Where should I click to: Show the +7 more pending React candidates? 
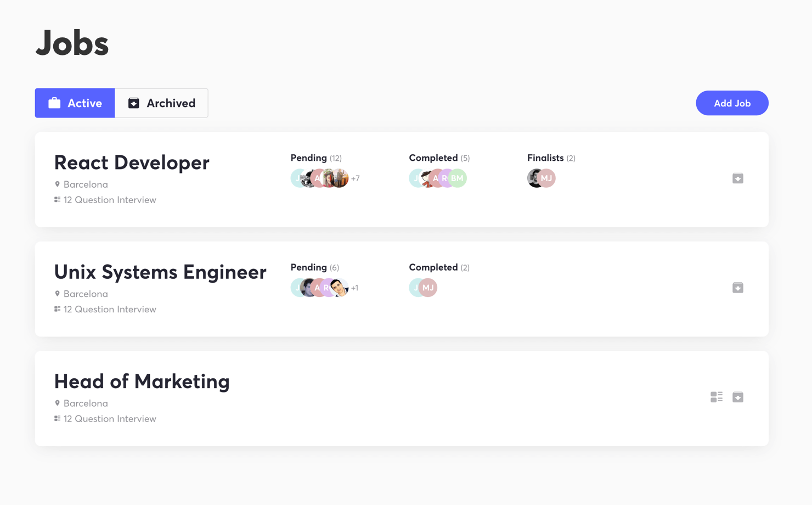(356, 178)
